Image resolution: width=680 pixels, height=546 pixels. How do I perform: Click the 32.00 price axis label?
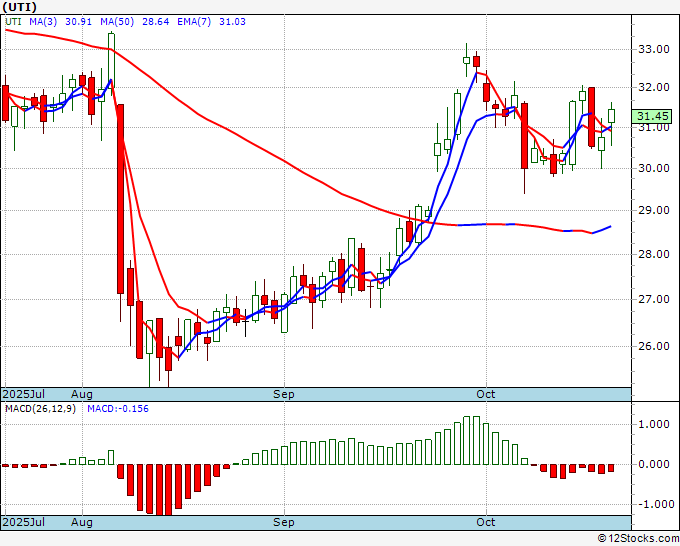click(x=654, y=88)
